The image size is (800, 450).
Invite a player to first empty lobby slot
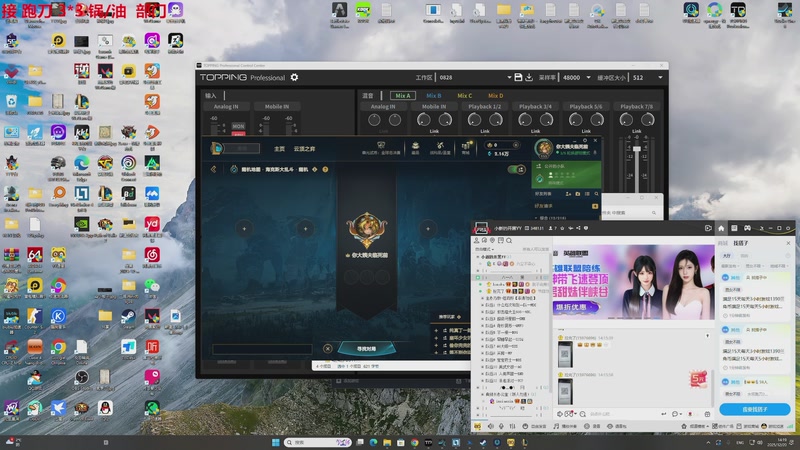244,229
